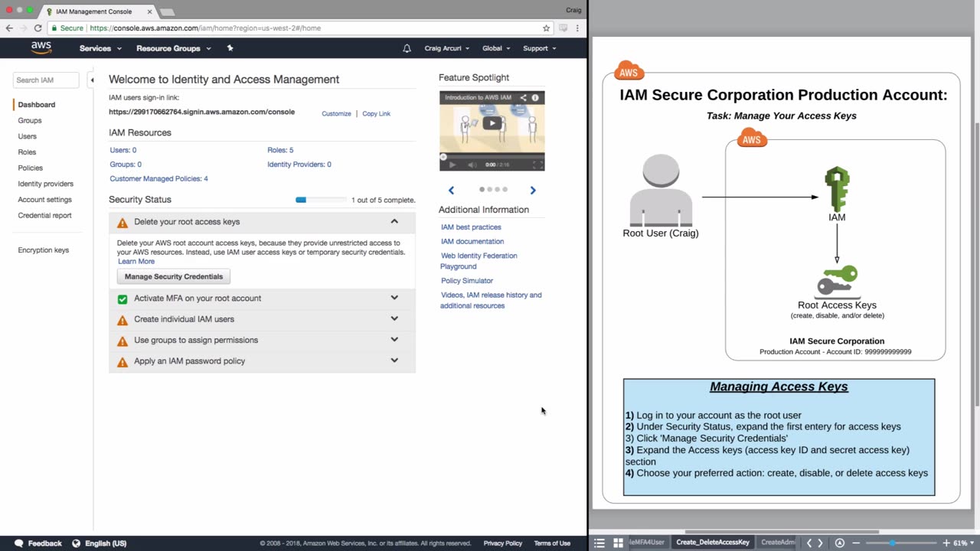This screenshot has width=980, height=551.
Task: Click the browser extension icon beside the bookmark star
Action: (563, 28)
